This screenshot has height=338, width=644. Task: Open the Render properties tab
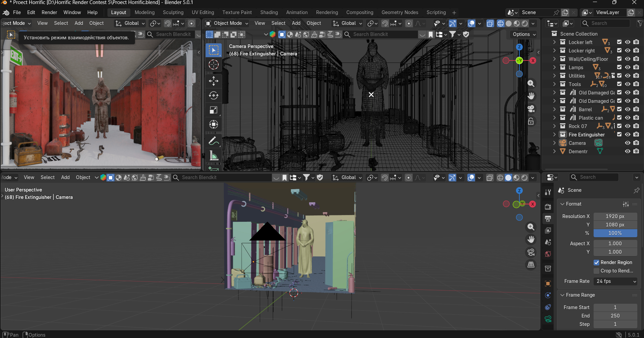[x=548, y=207]
